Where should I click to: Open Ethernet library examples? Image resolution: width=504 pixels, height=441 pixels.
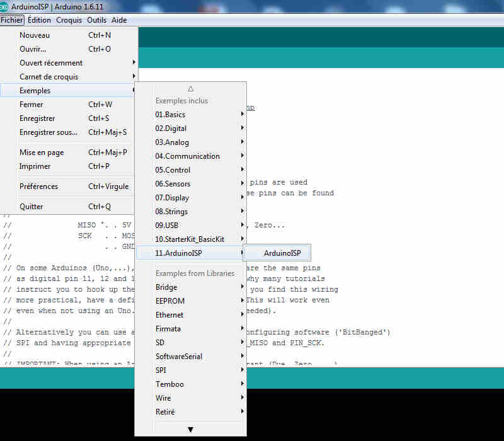click(x=191, y=314)
